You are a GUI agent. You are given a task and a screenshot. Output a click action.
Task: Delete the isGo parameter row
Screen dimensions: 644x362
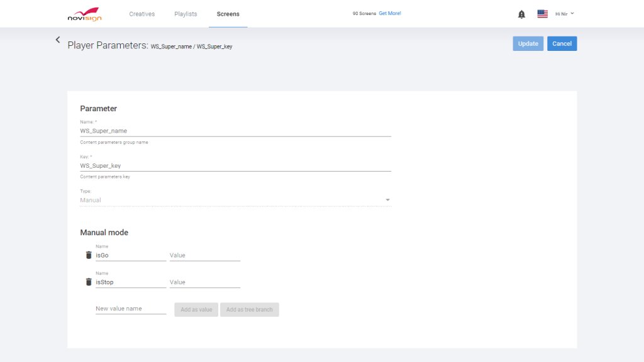tap(89, 255)
